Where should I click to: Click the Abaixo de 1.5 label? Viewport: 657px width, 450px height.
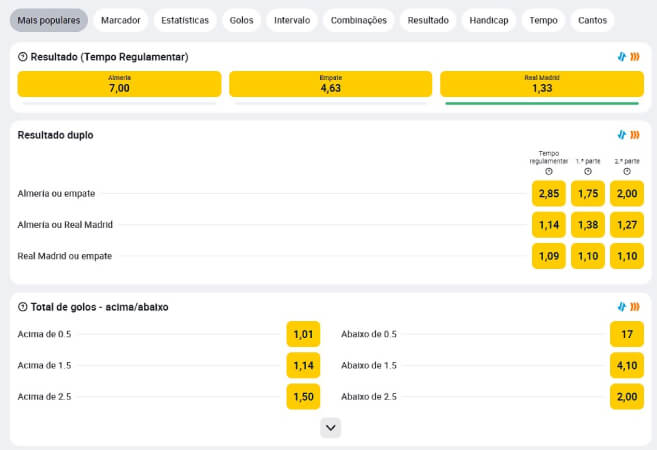tap(369, 365)
